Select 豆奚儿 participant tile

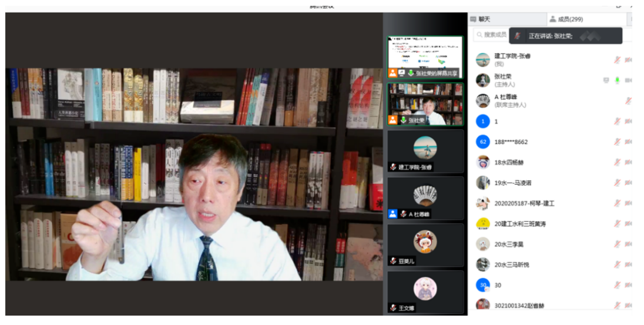[x=425, y=245]
